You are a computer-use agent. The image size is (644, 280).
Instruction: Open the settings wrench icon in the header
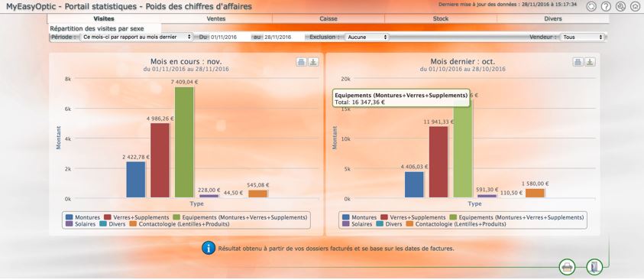pos(620,6)
